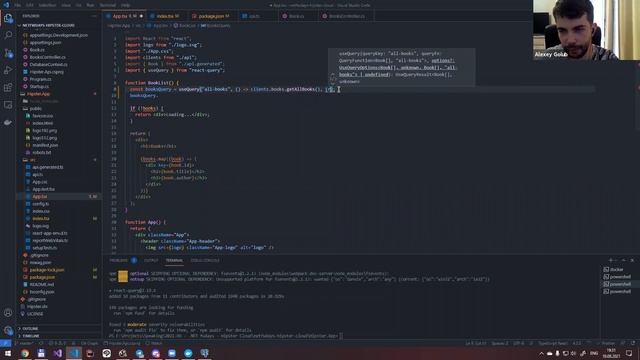
Task: Open App.test.tsx in Explorer
Action: click(43, 189)
